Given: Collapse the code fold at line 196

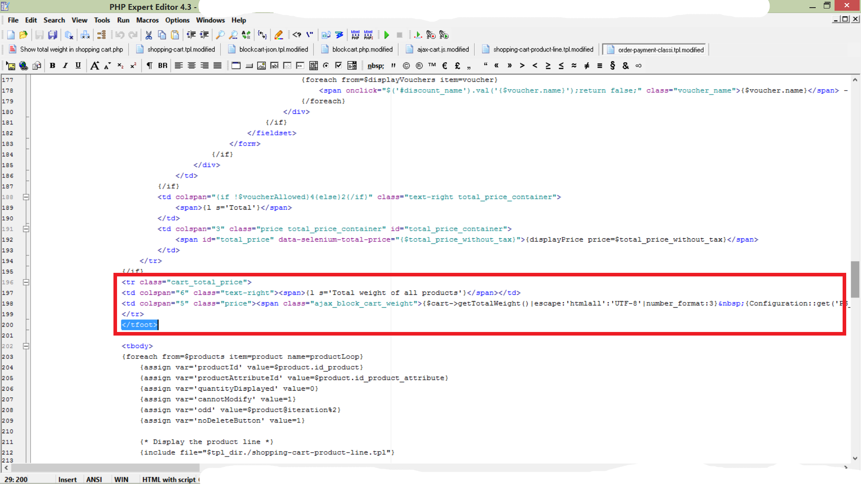Looking at the screenshot, I should pyautogui.click(x=26, y=282).
